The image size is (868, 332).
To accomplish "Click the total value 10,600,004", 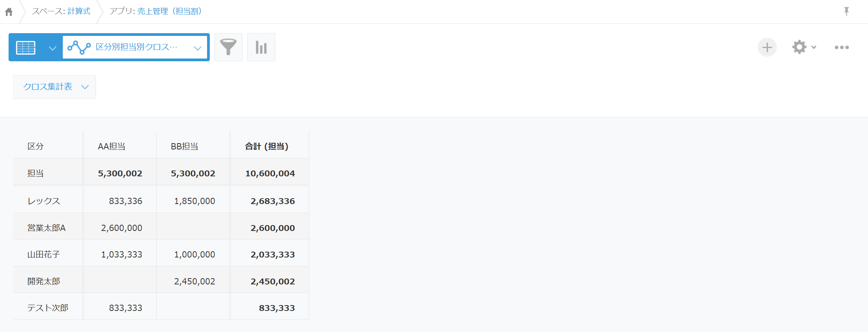I will [270, 173].
